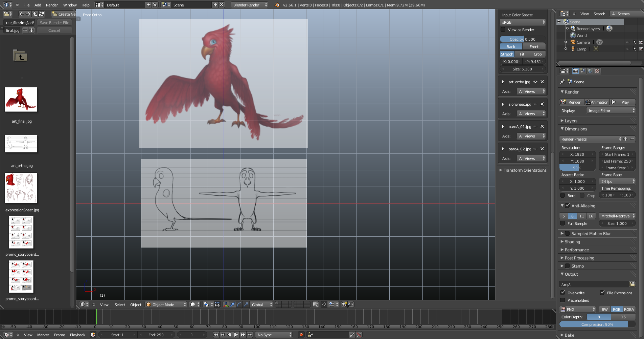This screenshot has height=339, width=644.
Task: Enable the rotate manipulator arc icon
Action: click(239, 304)
